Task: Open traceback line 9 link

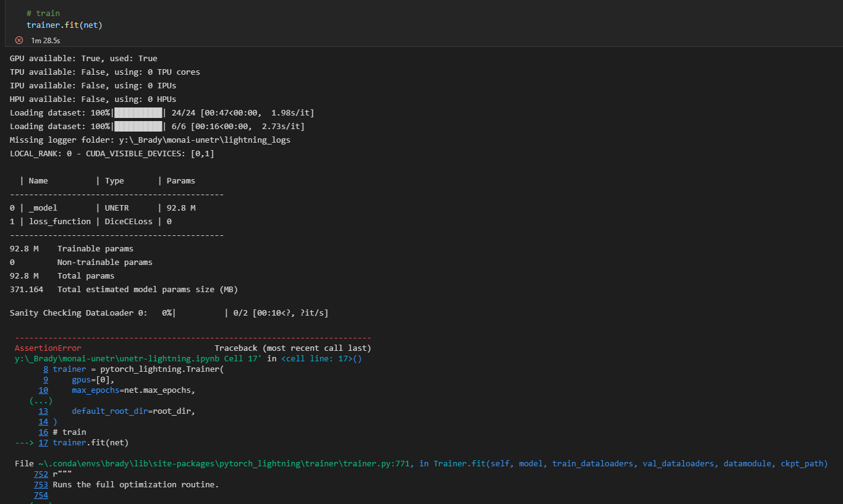Action: (x=46, y=380)
